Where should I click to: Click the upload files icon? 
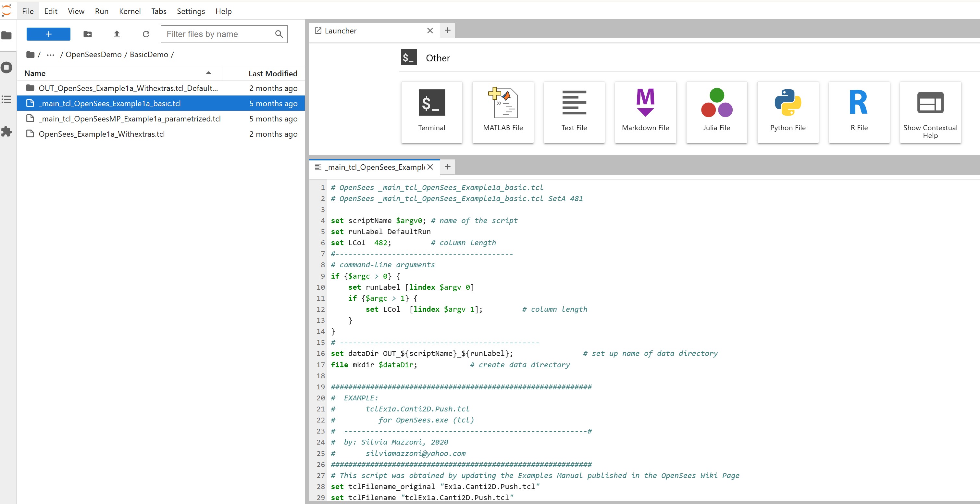click(x=117, y=34)
